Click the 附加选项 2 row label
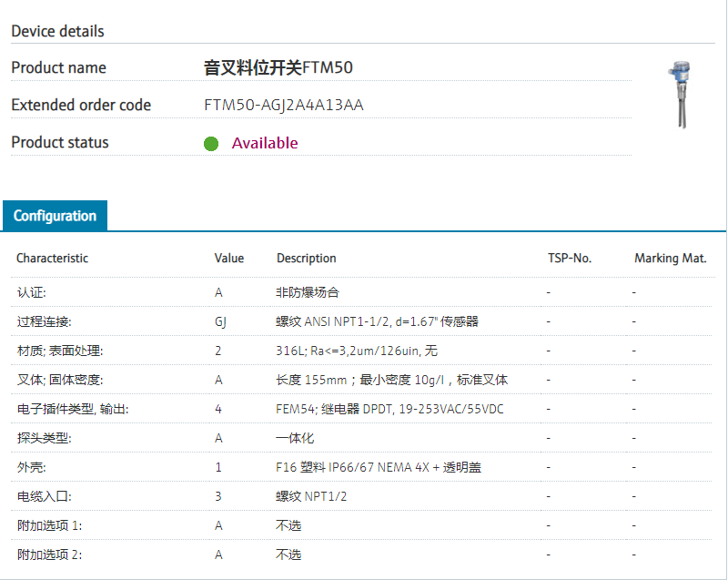The image size is (728, 580). [x=50, y=555]
